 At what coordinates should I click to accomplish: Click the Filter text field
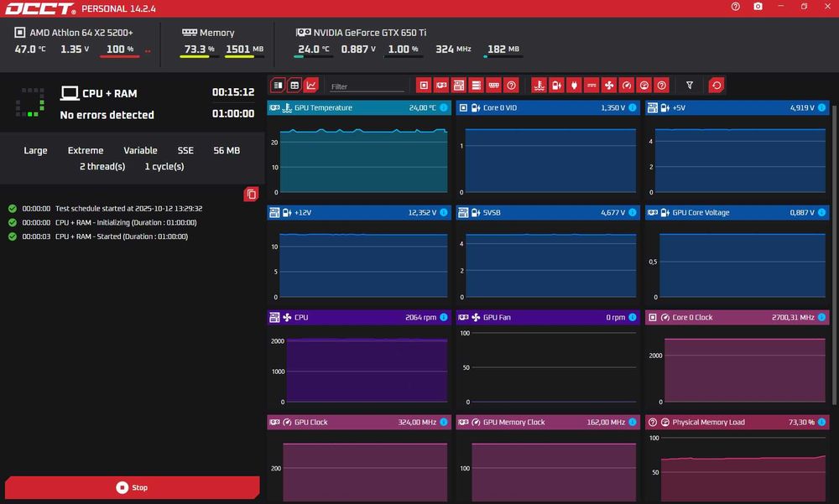tap(367, 86)
